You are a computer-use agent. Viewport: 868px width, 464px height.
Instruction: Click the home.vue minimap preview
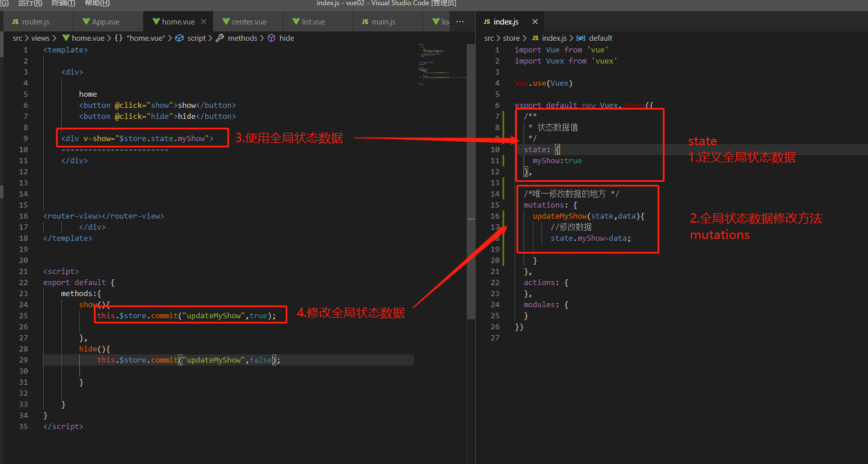click(441, 64)
